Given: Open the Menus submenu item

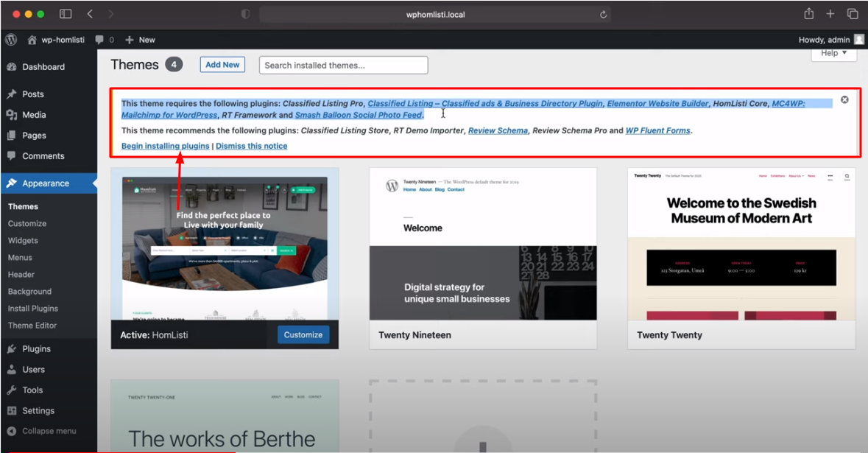Looking at the screenshot, I should pyautogui.click(x=20, y=258).
